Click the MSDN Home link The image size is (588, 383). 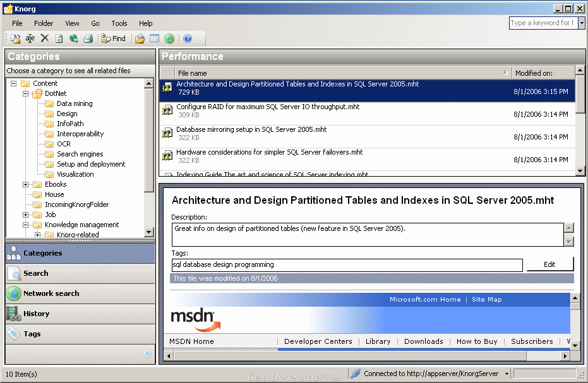tap(191, 341)
